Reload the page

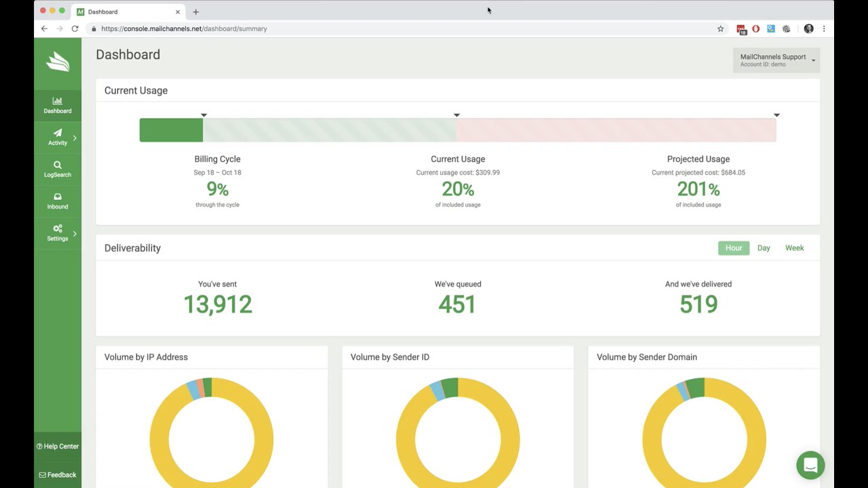75,28
